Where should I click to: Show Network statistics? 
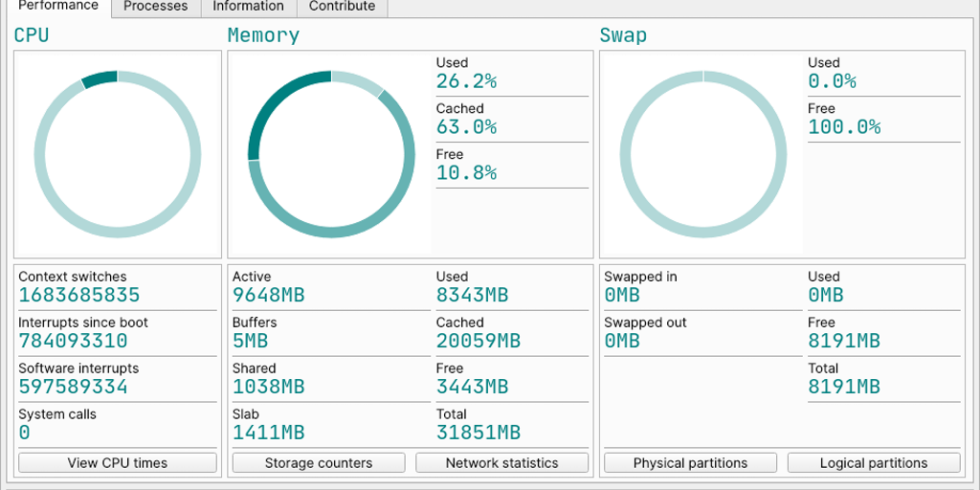[x=501, y=463]
